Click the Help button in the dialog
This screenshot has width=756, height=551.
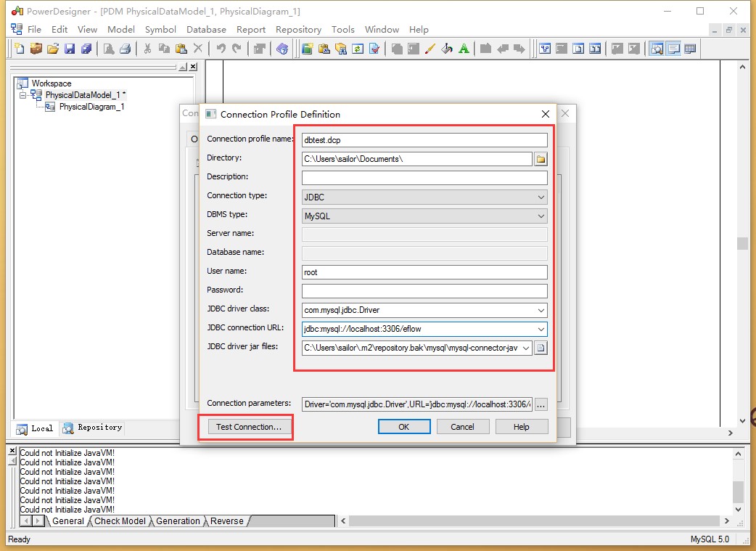click(x=521, y=427)
